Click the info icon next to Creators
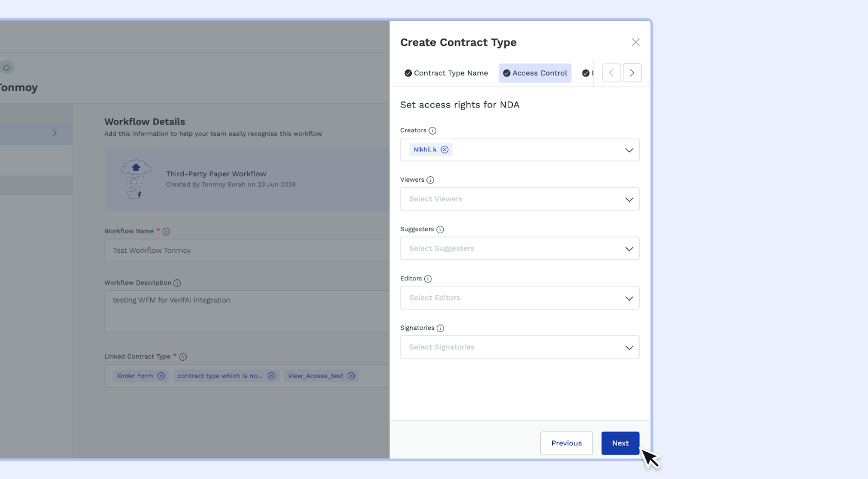The height and width of the screenshot is (479, 868). click(432, 131)
